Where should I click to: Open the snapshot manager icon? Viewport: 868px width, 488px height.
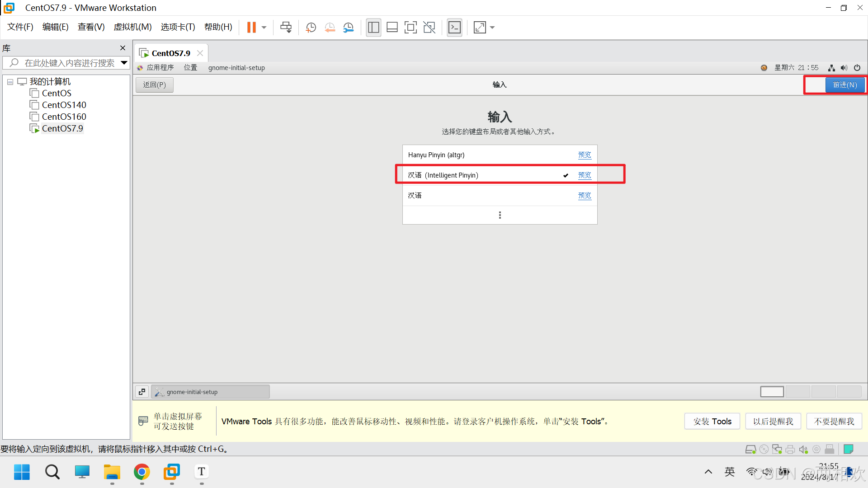[x=348, y=28]
